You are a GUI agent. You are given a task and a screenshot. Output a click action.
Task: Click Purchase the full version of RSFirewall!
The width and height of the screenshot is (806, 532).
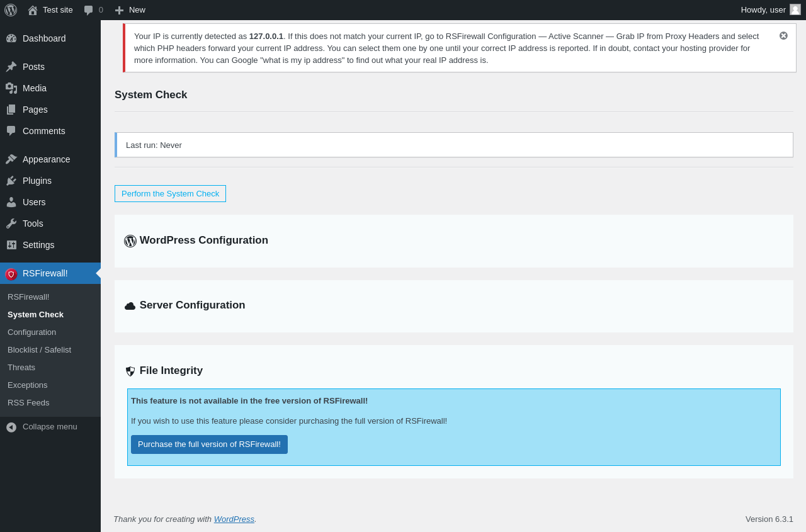(x=209, y=444)
